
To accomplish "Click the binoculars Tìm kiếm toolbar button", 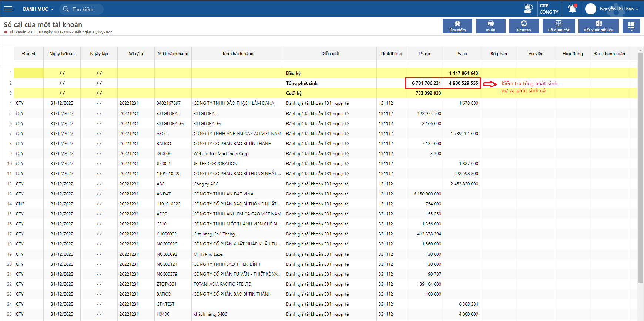I will (457, 26).
